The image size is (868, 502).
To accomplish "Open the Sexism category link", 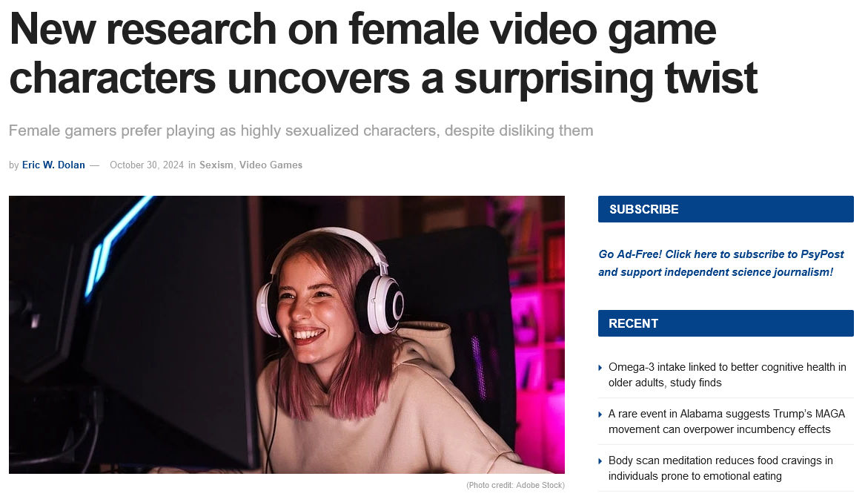I will 216,165.
